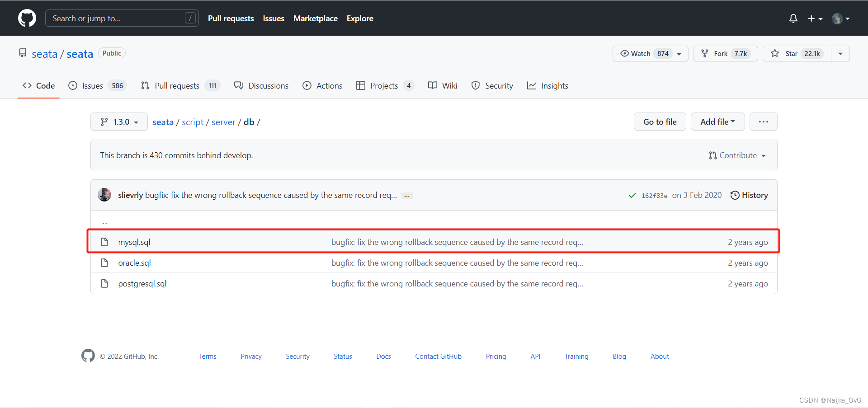This screenshot has height=408, width=868.
Task: Open the repository Security tab
Action: click(492, 85)
